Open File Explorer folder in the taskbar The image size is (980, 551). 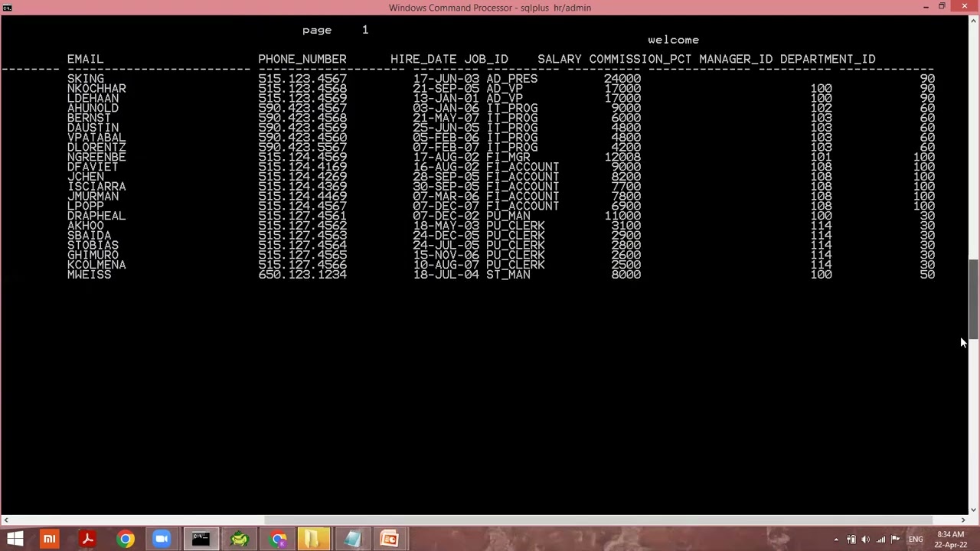[313, 539]
